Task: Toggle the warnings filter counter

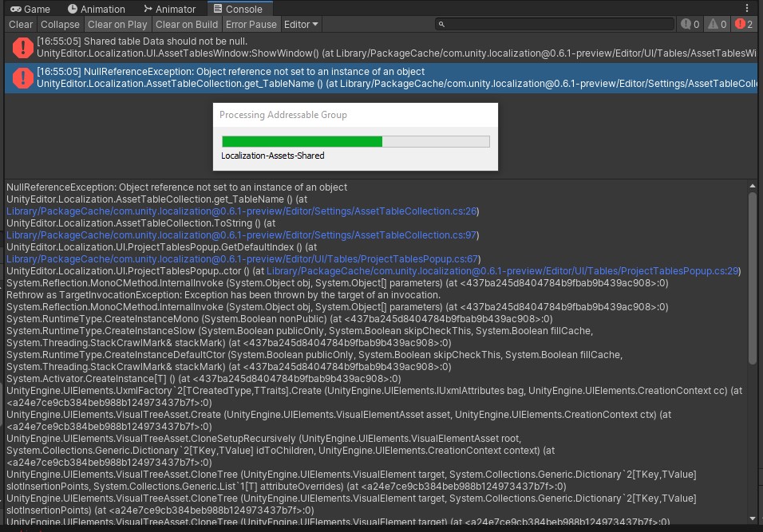Action: (716, 24)
